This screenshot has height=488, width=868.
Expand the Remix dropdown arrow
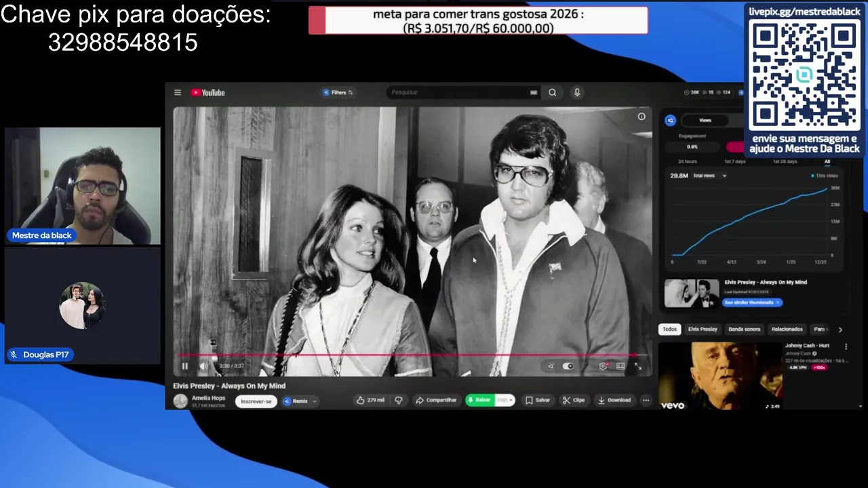point(315,401)
